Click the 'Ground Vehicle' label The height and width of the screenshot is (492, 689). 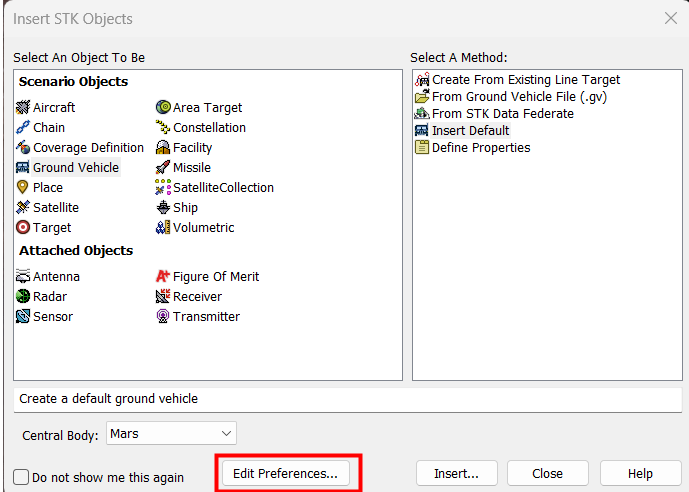(x=76, y=167)
